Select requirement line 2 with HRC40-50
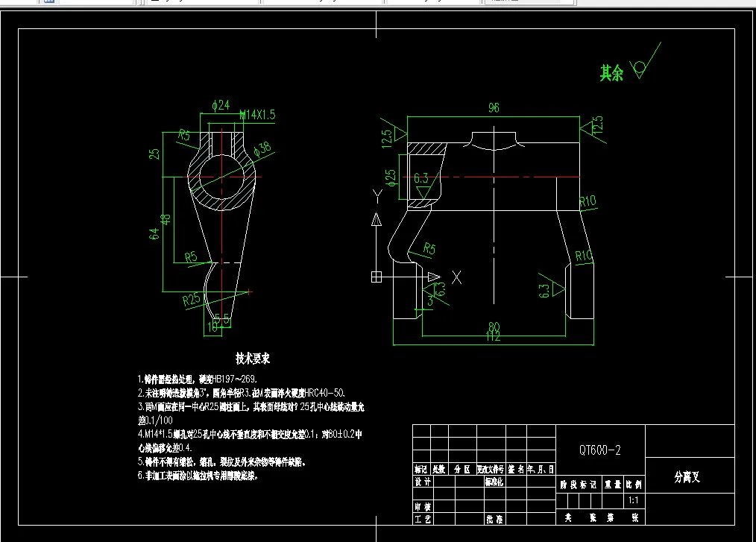 [241, 393]
